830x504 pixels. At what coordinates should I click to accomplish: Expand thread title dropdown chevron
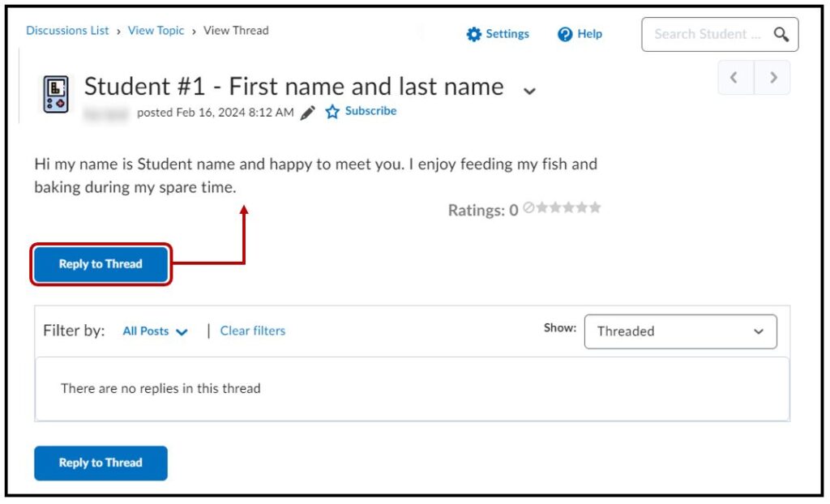pos(529,91)
